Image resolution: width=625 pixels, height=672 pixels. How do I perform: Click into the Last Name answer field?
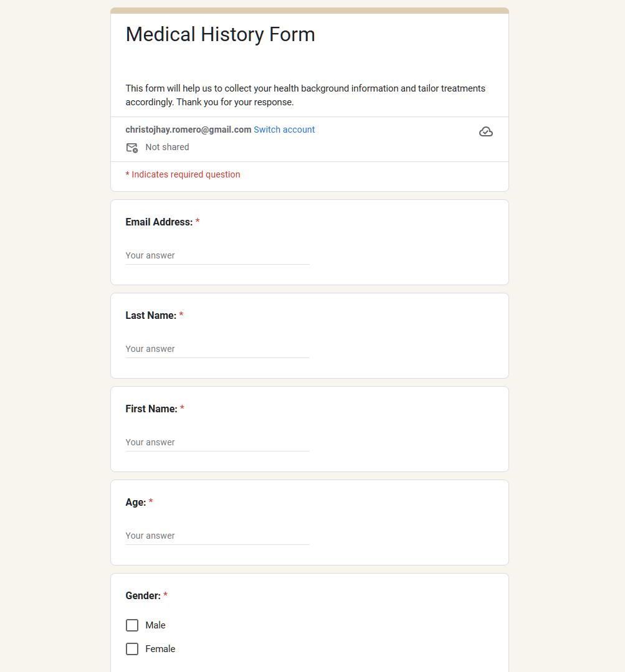(x=217, y=349)
